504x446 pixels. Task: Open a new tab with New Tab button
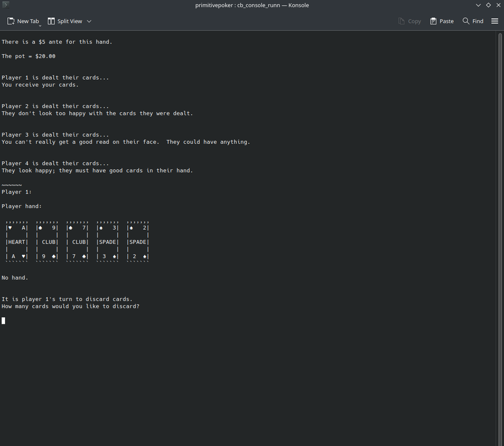tap(23, 21)
